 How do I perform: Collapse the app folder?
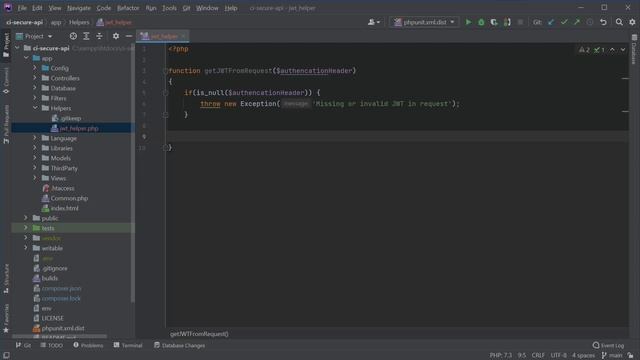(x=26, y=58)
